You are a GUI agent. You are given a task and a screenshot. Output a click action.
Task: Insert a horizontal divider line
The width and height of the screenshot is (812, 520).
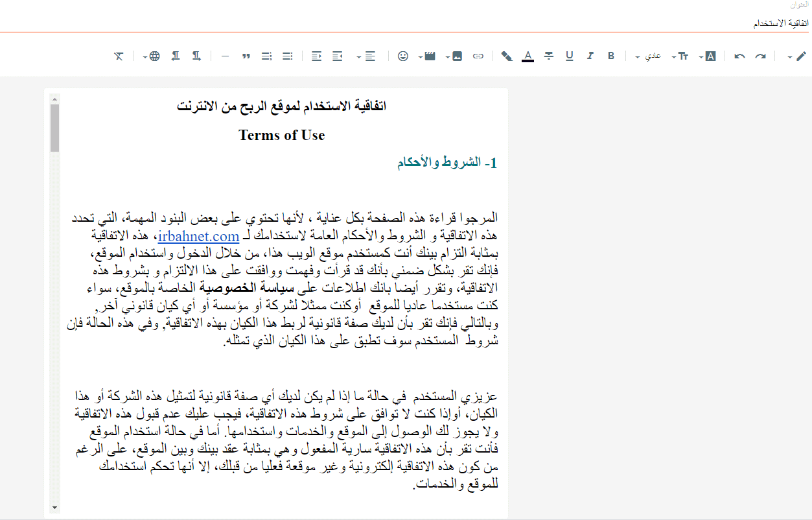(224, 56)
